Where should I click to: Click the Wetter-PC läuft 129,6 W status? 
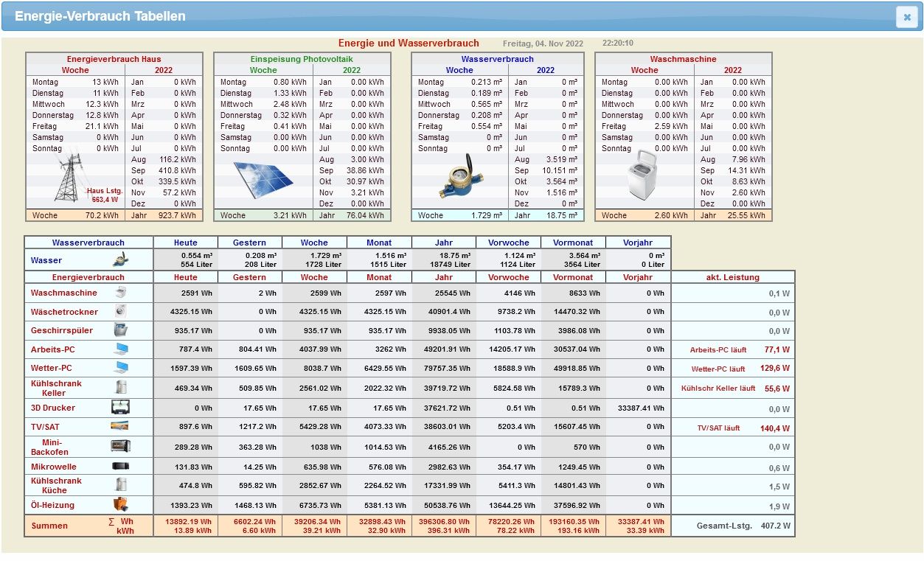click(740, 369)
